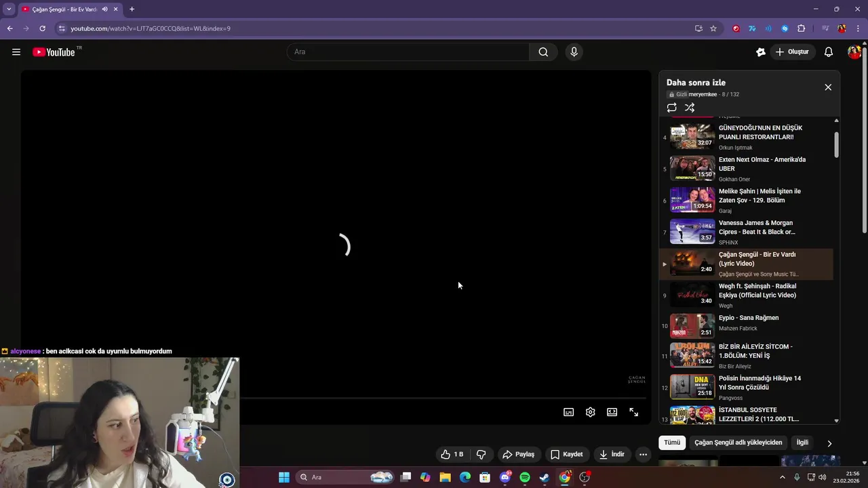Open clock showing 21:56
Screen dimensions: 868x488
tap(846, 477)
